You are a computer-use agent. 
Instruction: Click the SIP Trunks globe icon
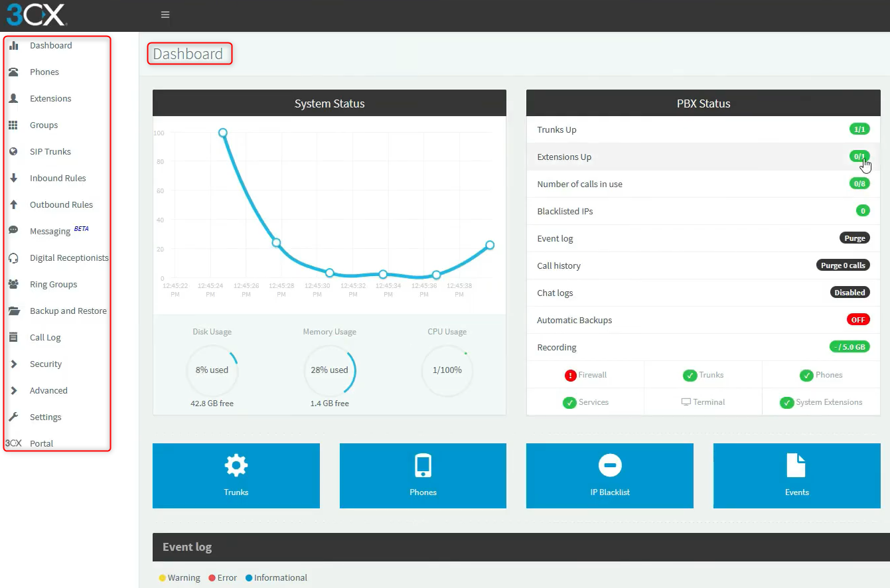(16, 151)
